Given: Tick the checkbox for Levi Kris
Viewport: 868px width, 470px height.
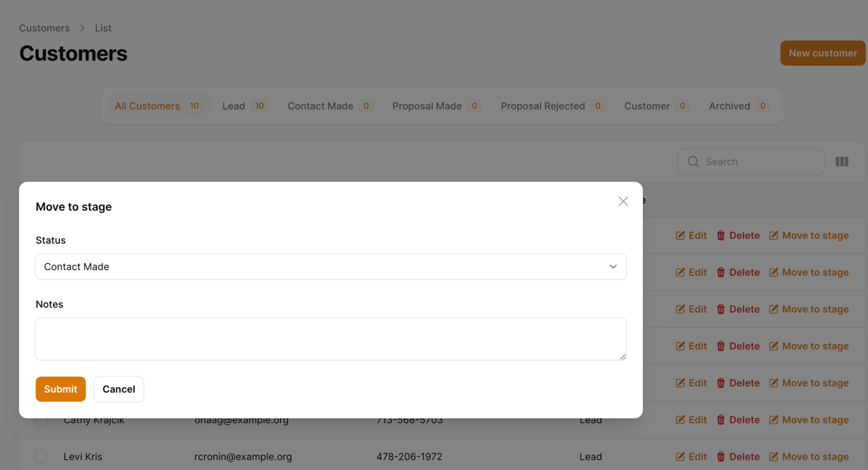Looking at the screenshot, I should pyautogui.click(x=42, y=457).
